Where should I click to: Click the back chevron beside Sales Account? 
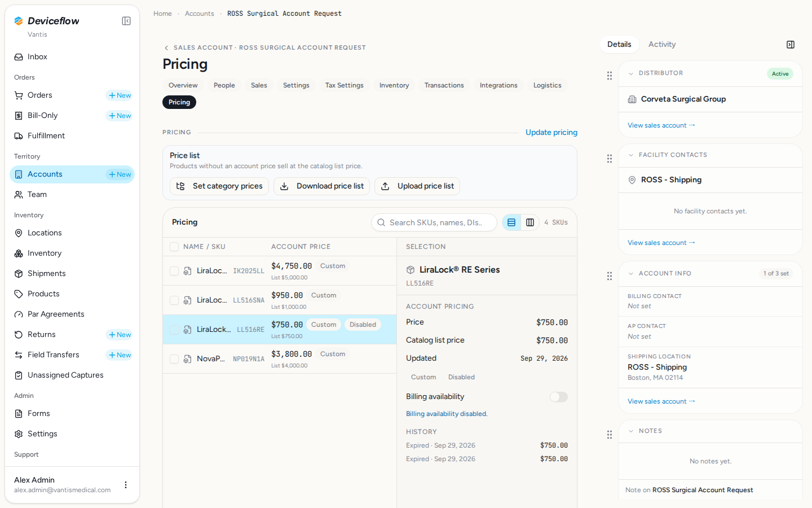tap(166, 48)
